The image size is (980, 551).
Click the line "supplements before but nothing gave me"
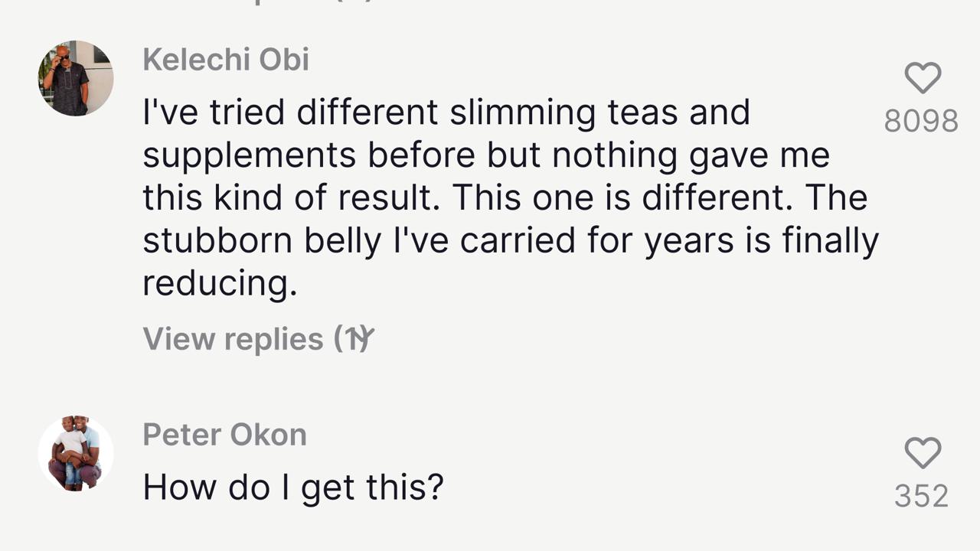[x=486, y=155]
